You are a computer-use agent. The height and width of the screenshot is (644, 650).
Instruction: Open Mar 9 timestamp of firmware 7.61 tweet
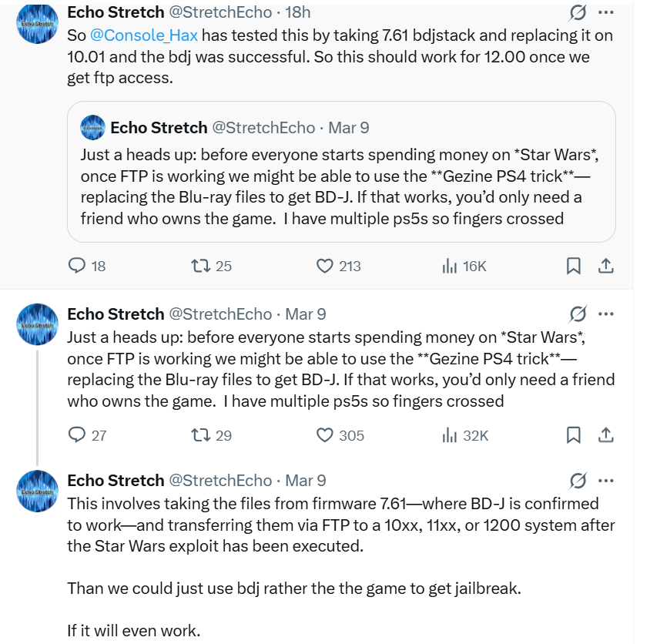coord(306,481)
